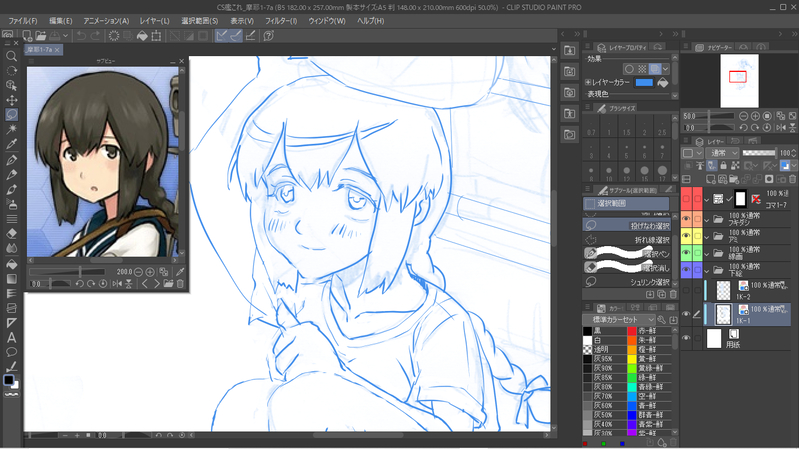Viewport: 799px width, 449px height.
Task: Collapse the 線画 folder
Action: [707, 254]
